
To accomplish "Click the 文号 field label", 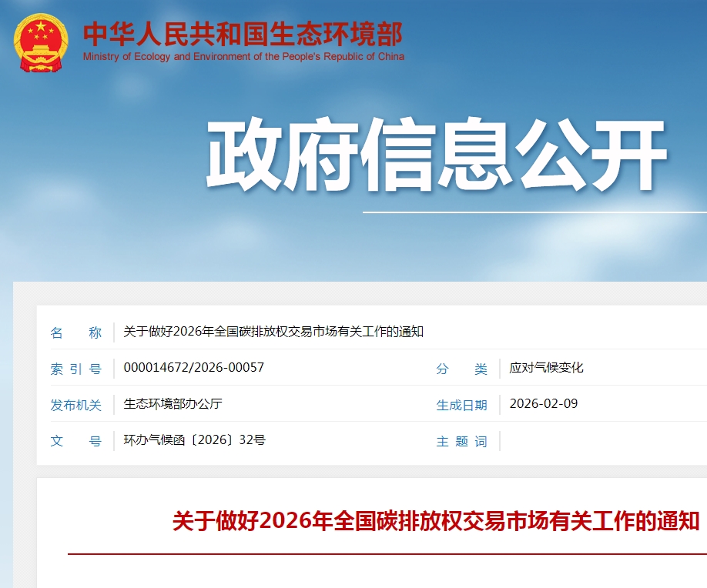I will click(75, 441).
